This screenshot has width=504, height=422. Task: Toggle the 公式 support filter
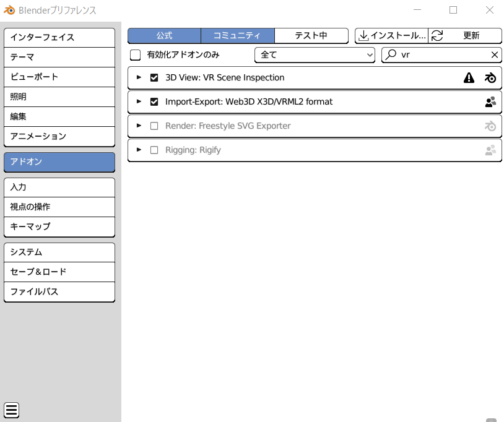point(164,36)
